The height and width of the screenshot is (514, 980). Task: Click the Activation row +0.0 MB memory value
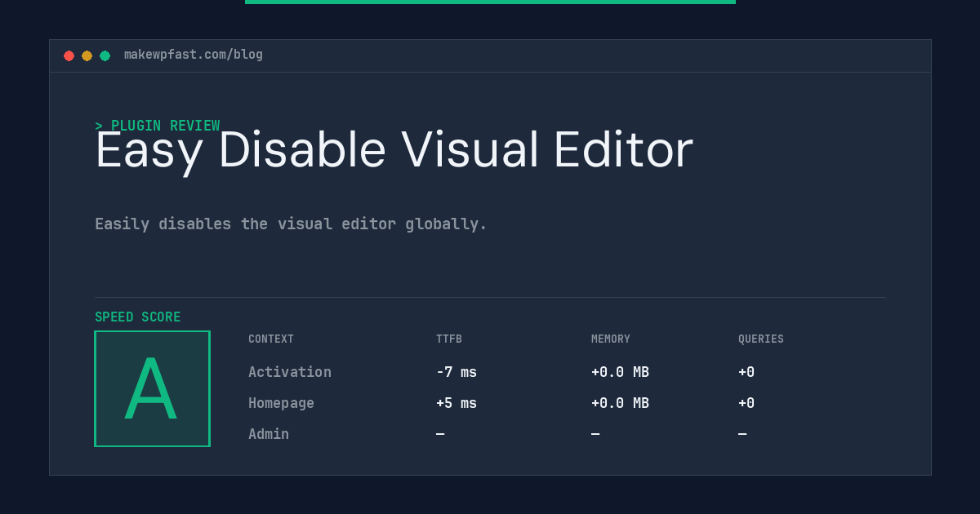pyautogui.click(x=620, y=372)
